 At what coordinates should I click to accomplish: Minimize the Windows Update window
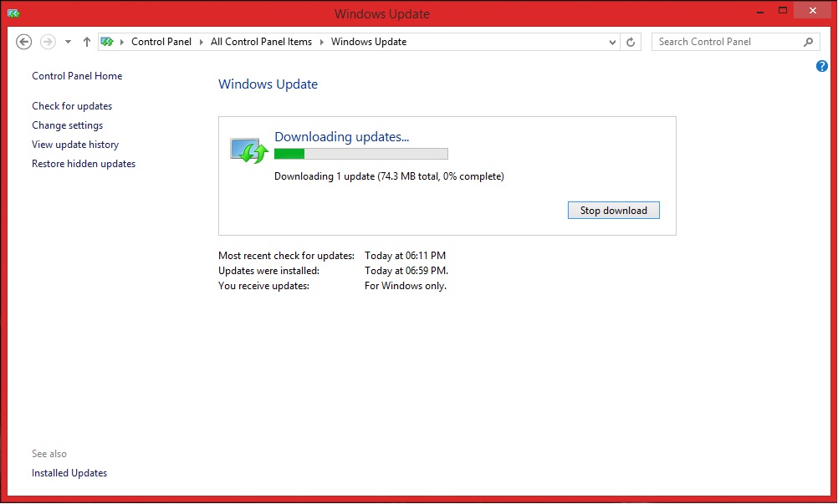tap(760, 11)
